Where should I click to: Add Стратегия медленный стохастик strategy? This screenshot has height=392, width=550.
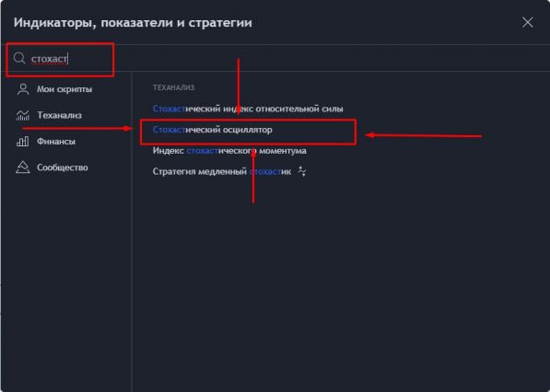click(x=222, y=172)
